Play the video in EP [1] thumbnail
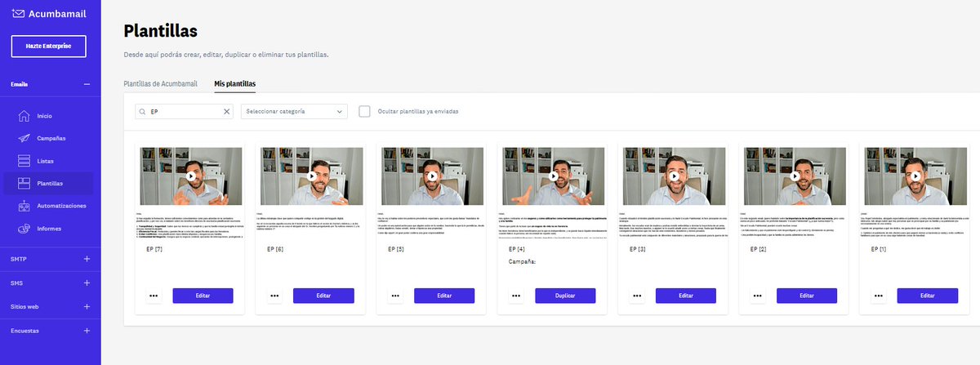 point(915,176)
